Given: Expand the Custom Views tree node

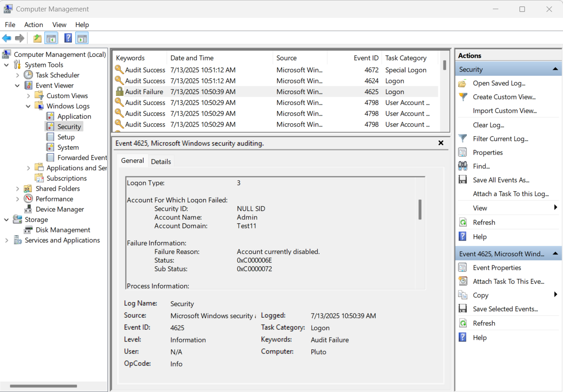Looking at the screenshot, I should click(28, 96).
